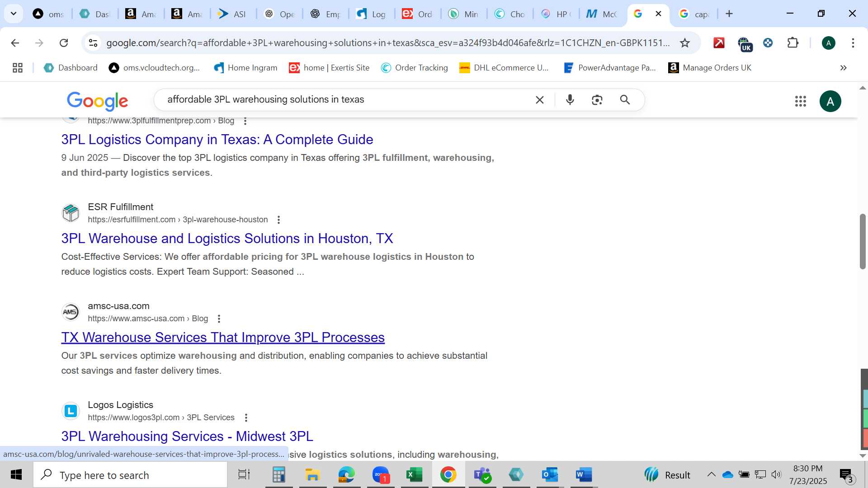Click the Chrome address bar URL
Image resolution: width=868 pixels, height=488 pixels.
click(388, 43)
